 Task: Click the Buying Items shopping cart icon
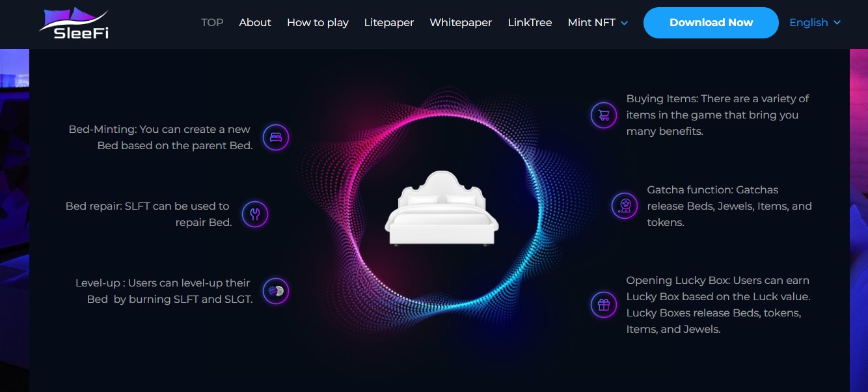pos(604,115)
